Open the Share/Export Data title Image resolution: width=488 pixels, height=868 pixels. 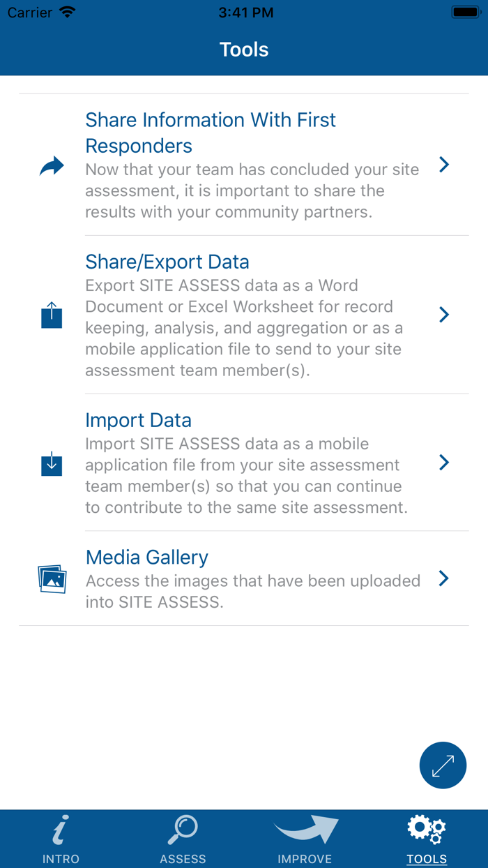pos(167,262)
